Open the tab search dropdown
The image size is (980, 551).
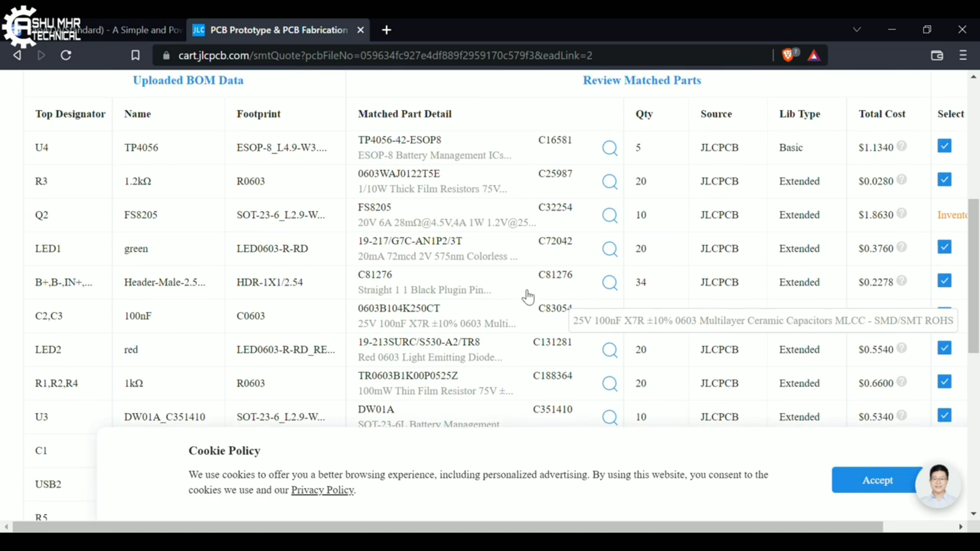pyautogui.click(x=857, y=29)
